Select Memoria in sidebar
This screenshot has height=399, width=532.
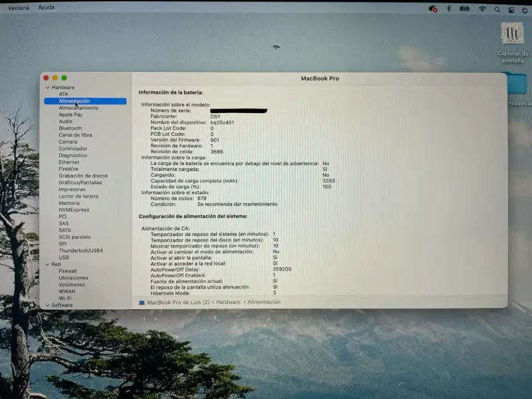coord(69,203)
